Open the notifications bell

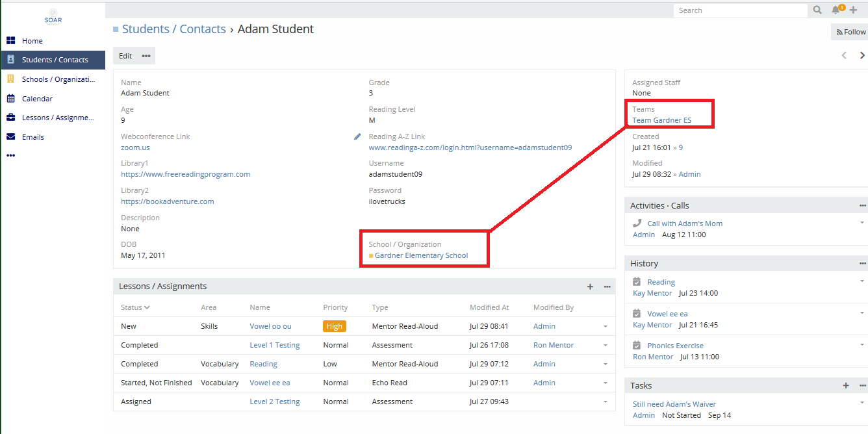click(x=836, y=10)
